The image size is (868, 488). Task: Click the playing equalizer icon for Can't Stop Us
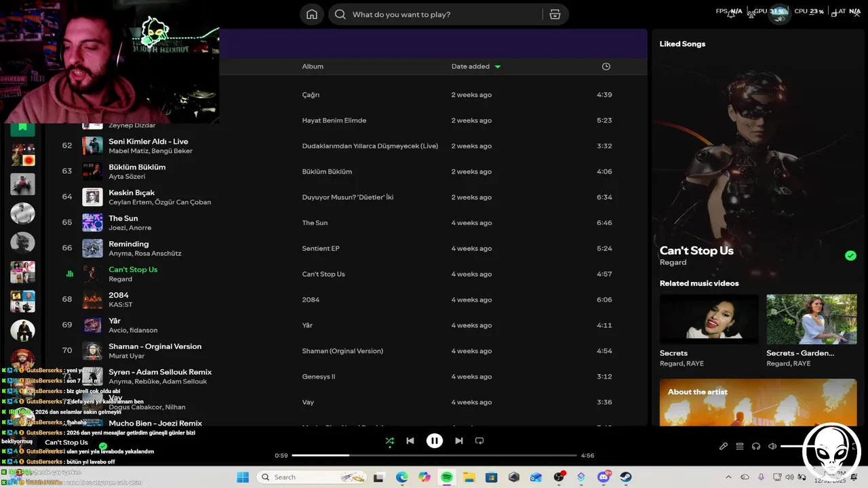(69, 274)
